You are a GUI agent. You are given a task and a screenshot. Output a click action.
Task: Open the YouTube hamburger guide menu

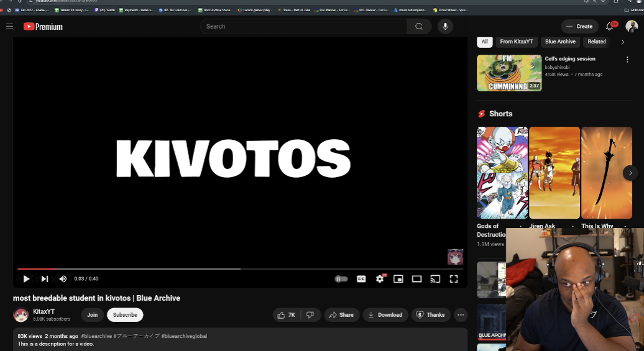[9, 26]
